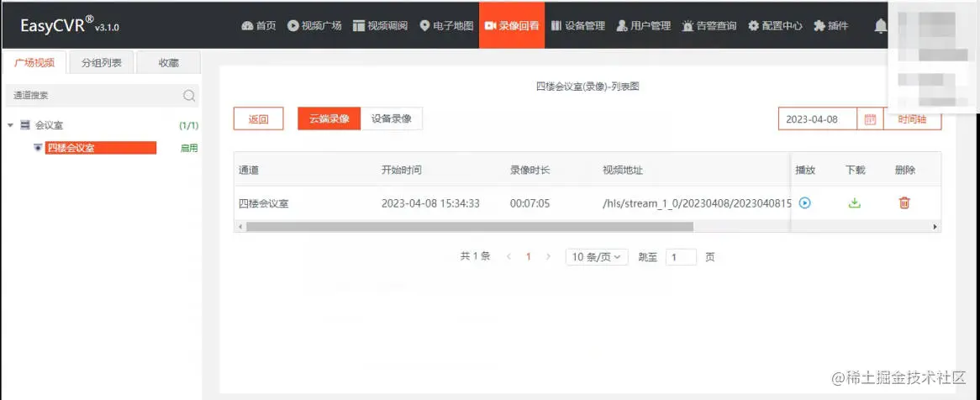Click the (1/1) count beside 会议室
Screen dimensions: 980x400
point(189,125)
